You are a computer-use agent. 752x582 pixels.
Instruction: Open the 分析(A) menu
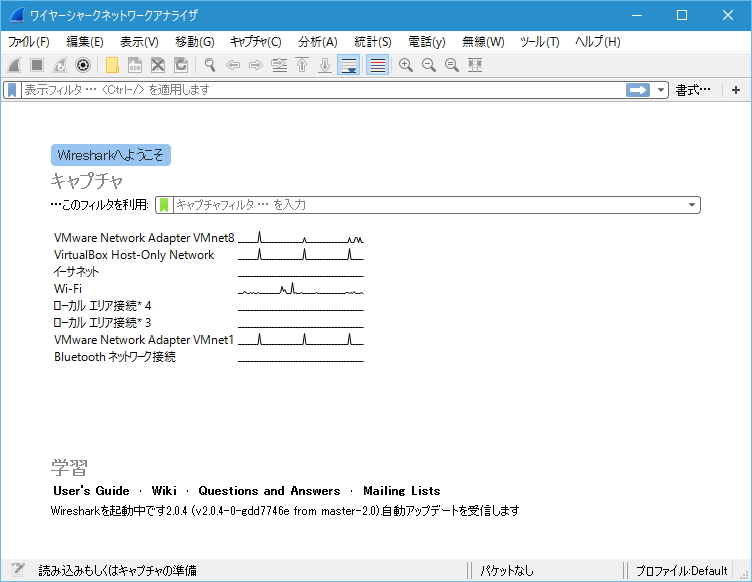pos(317,42)
